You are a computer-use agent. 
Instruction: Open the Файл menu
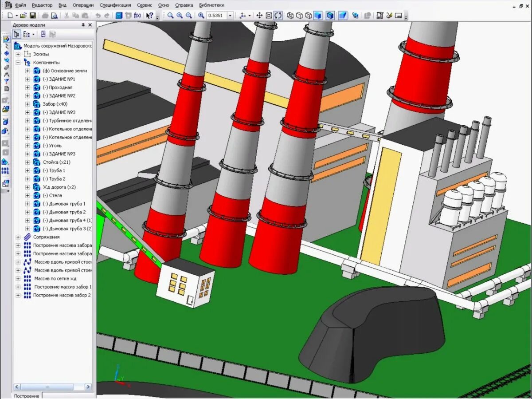click(x=20, y=5)
